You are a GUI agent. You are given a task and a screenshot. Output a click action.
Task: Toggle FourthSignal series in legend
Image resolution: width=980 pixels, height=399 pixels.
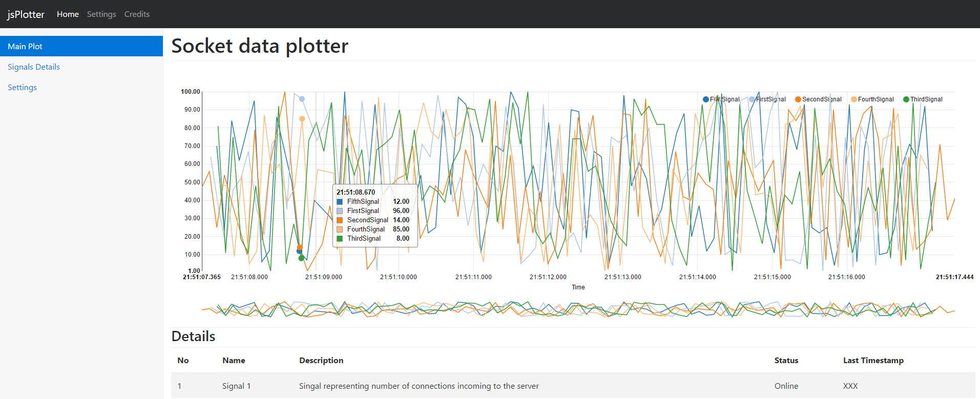872,99
